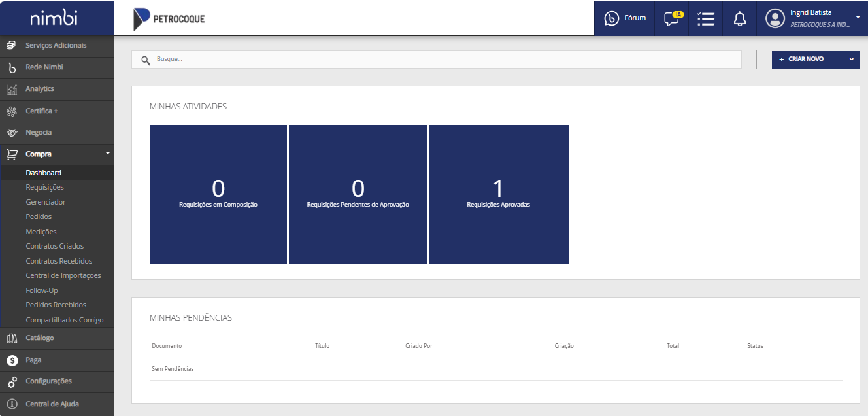Click the user avatar icon

click(775, 18)
